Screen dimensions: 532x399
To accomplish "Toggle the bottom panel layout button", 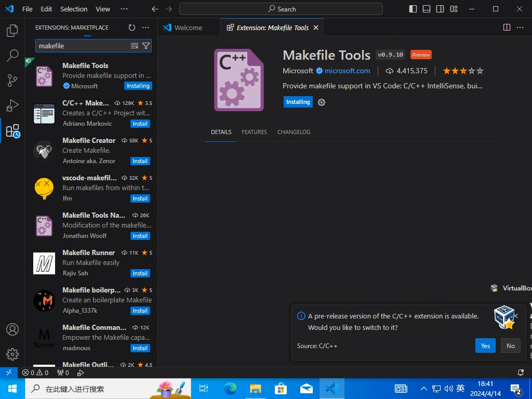I will click(427, 9).
